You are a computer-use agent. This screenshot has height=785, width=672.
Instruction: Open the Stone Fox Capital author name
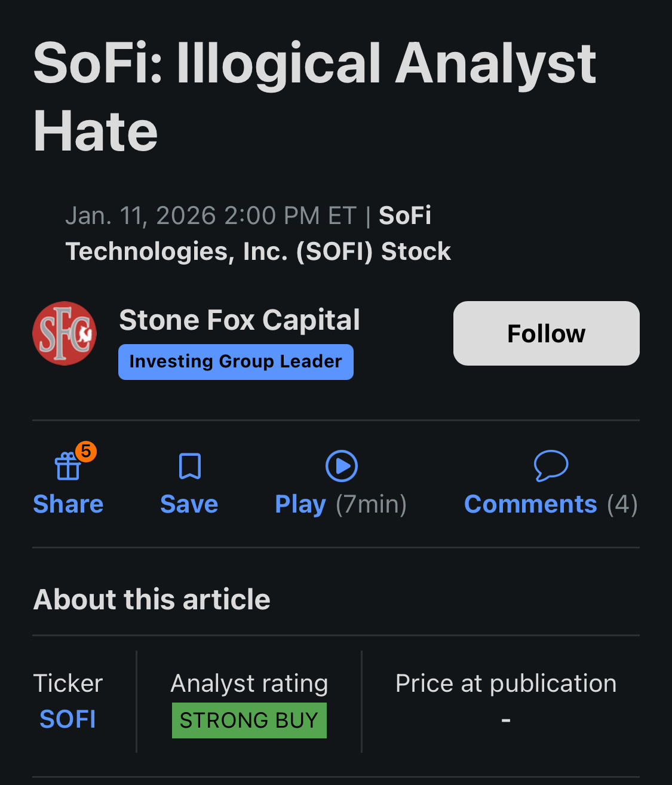point(240,320)
